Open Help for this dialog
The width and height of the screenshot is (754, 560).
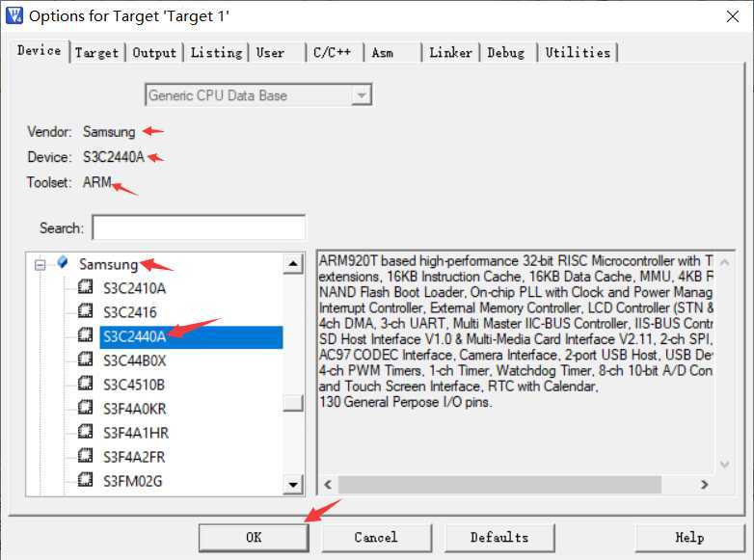pyautogui.click(x=689, y=538)
